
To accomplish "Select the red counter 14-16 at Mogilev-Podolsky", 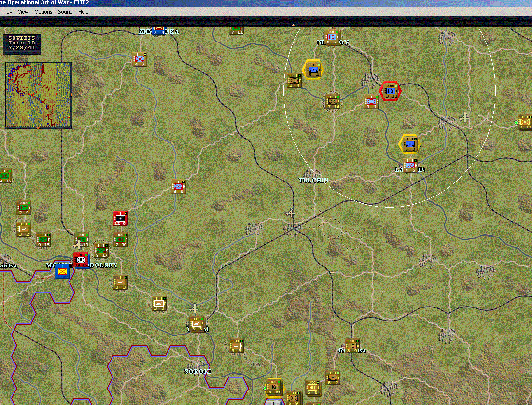I will [82, 260].
